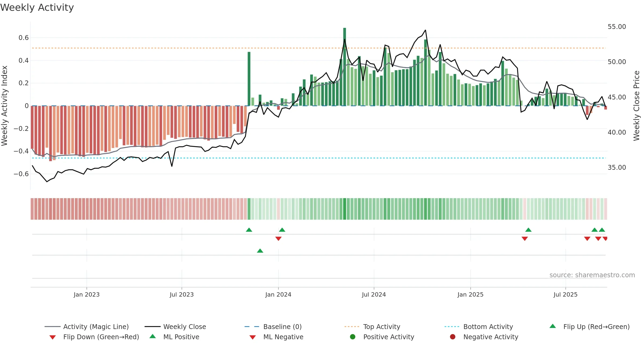Click the 40.00 price axis label

click(x=617, y=132)
